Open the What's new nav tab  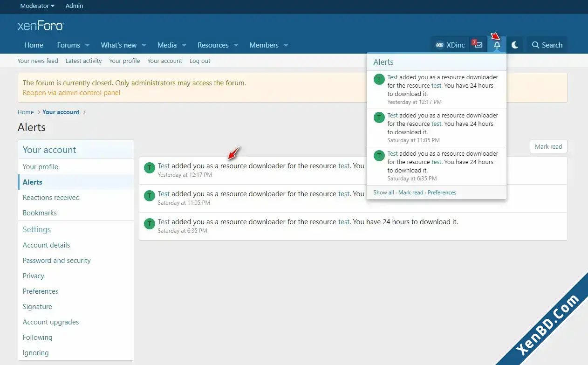pyautogui.click(x=119, y=45)
